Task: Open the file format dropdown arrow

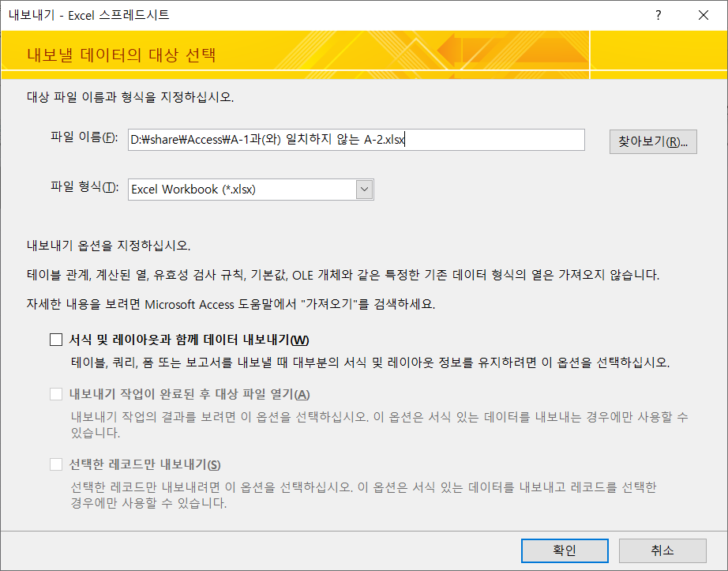Action: pos(365,190)
